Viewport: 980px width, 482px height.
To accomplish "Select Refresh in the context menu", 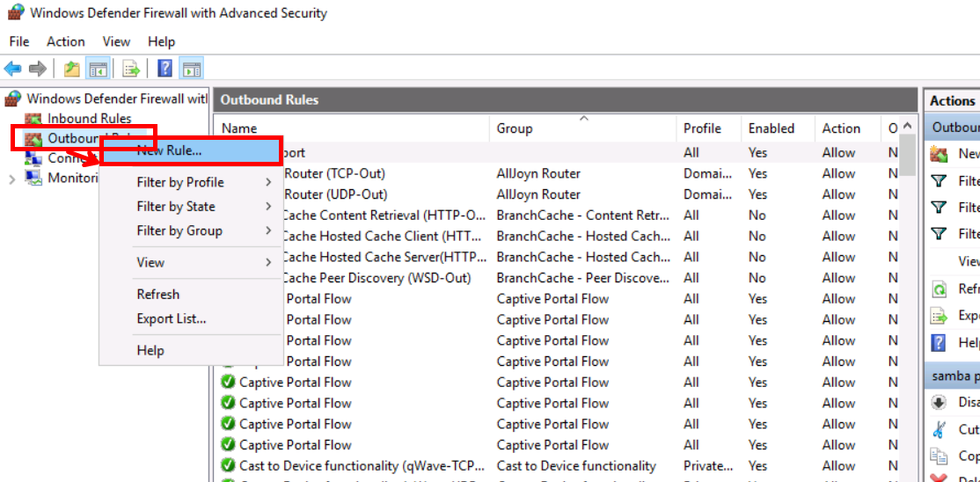I will 191,295.
